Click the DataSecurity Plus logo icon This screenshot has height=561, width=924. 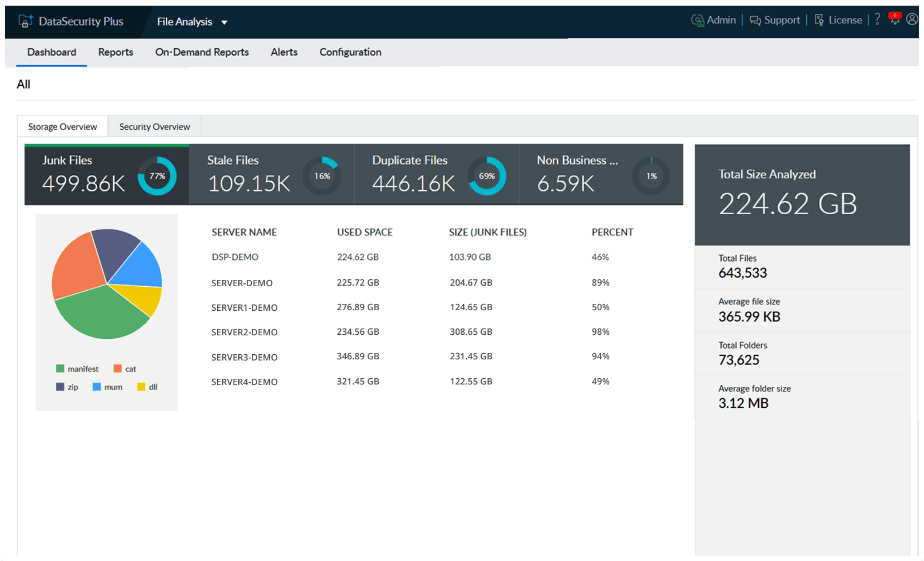(25, 22)
